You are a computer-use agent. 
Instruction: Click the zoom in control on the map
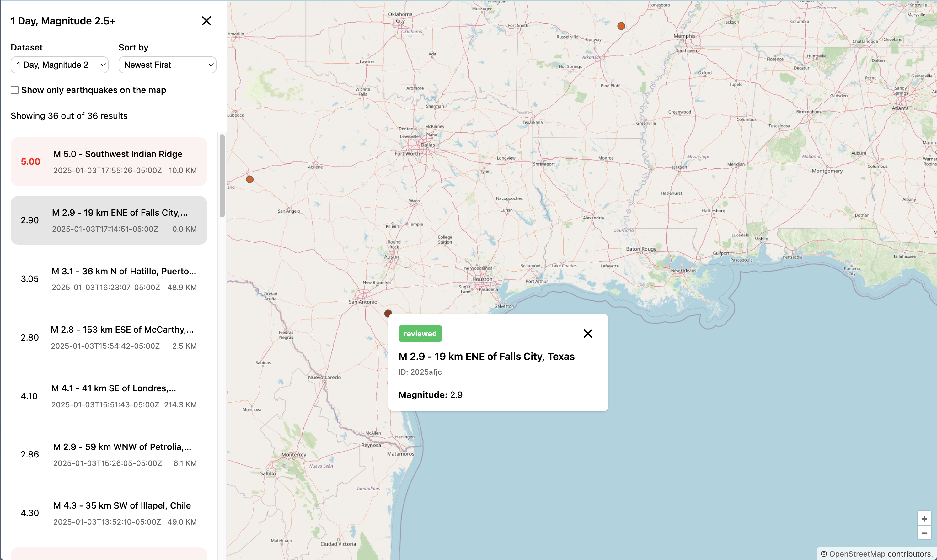click(924, 519)
